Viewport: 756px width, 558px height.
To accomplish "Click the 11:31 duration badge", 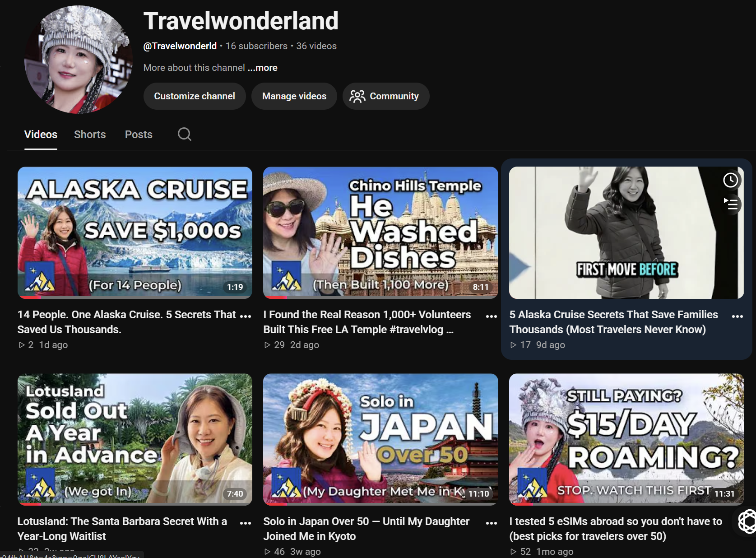I will tap(724, 493).
